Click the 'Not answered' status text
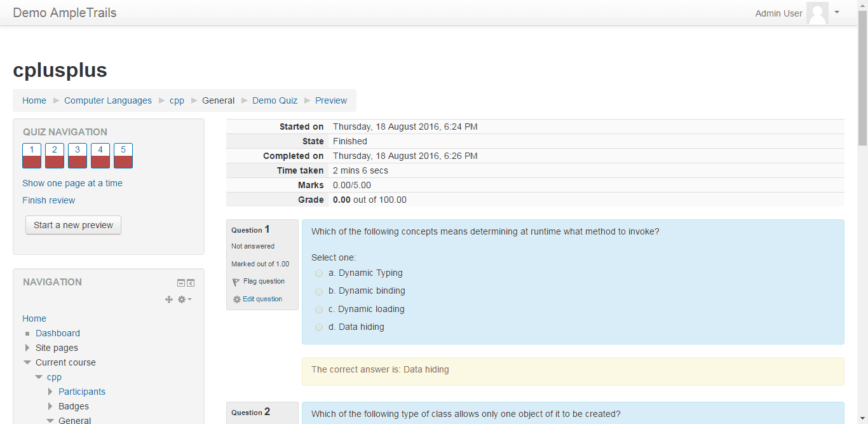Image resolution: width=868 pixels, height=424 pixels. pos(253,246)
